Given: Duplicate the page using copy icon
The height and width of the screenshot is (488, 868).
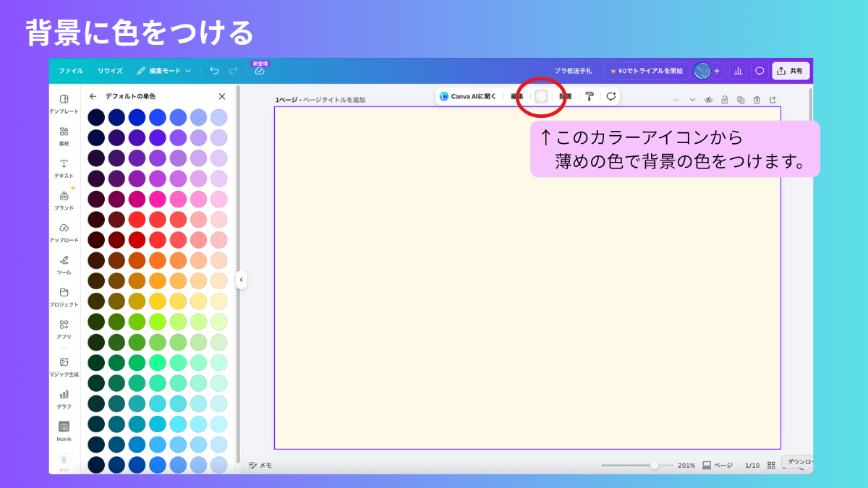Looking at the screenshot, I should [x=741, y=100].
